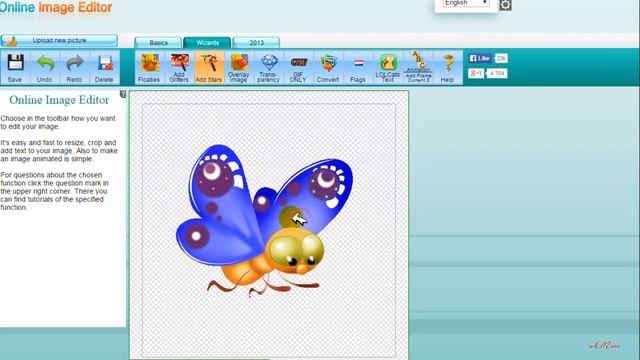Open the ABC Animation add frame tool
The height and width of the screenshot is (360, 640).
tap(418, 67)
